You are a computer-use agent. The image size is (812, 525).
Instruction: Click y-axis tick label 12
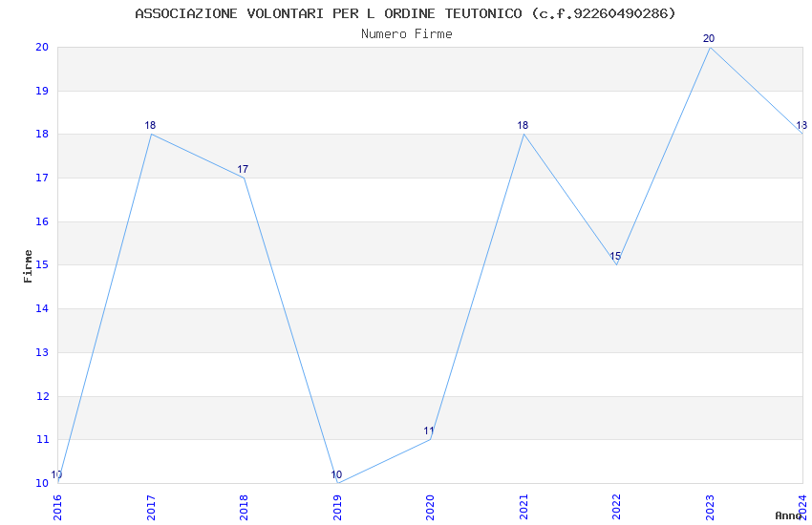[x=42, y=396]
